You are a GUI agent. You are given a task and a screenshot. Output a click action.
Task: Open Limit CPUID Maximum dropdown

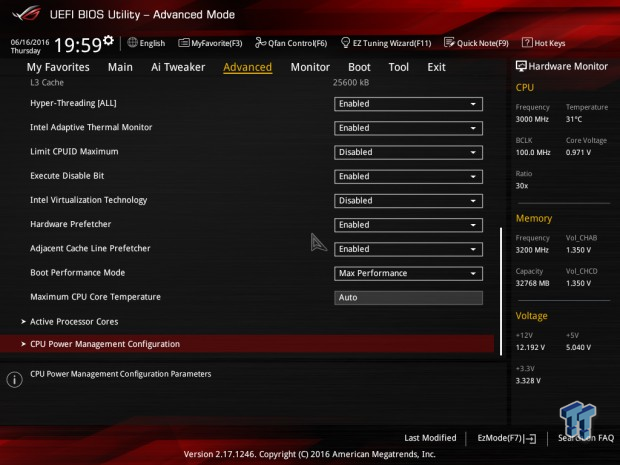coord(408,152)
